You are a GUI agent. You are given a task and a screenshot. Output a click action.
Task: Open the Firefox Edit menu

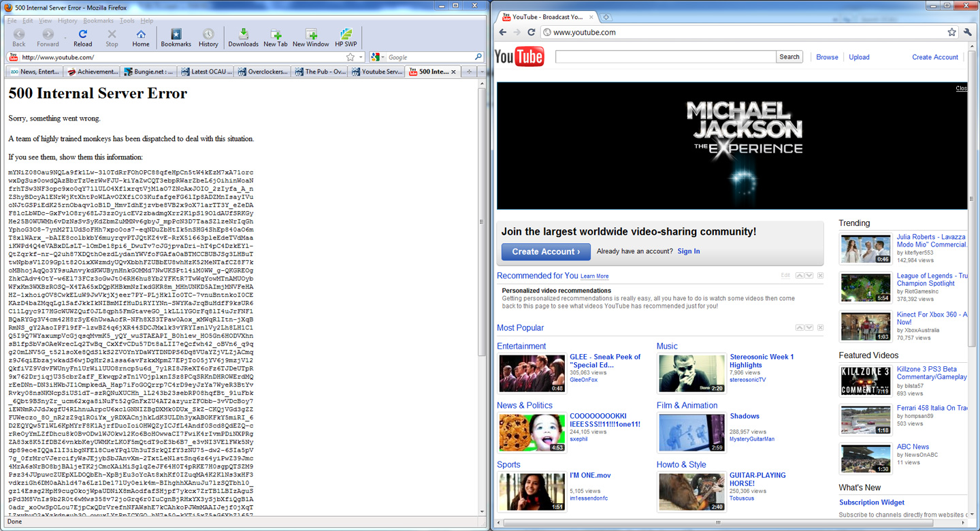[27, 20]
